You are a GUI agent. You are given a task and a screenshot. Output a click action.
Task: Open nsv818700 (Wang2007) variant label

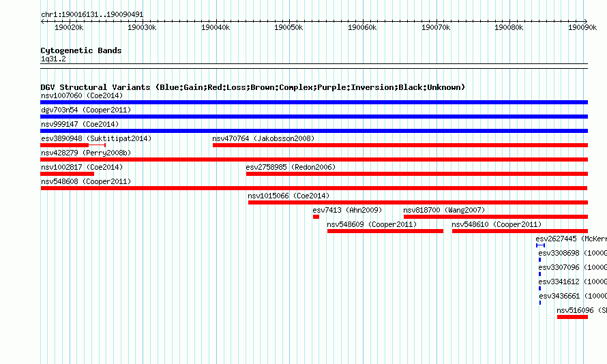[x=444, y=210]
